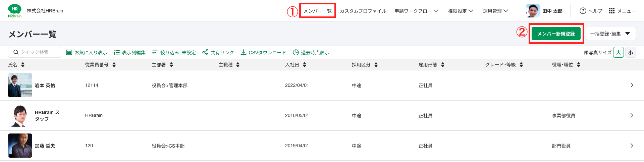This screenshot has height=162, width=644.
Task: Open the 一括登録・編集 dropdown
Action: (611, 34)
